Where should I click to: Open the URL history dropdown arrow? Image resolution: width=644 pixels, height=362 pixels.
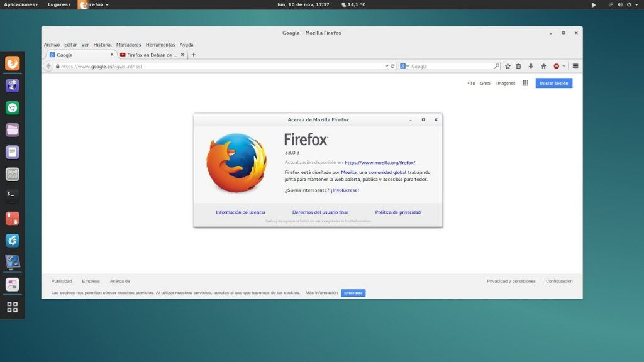[x=386, y=65]
